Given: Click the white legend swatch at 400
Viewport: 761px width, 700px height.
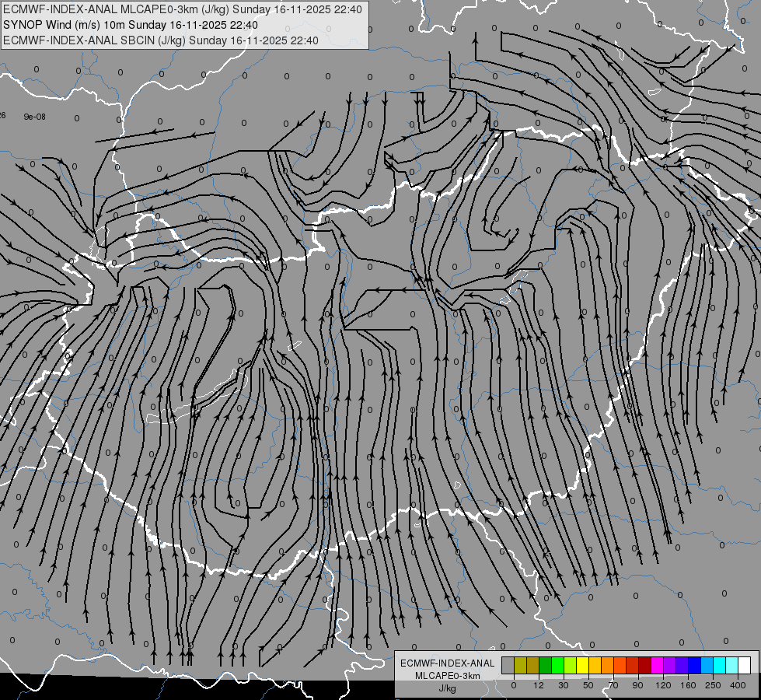Looking at the screenshot, I should 744,665.
